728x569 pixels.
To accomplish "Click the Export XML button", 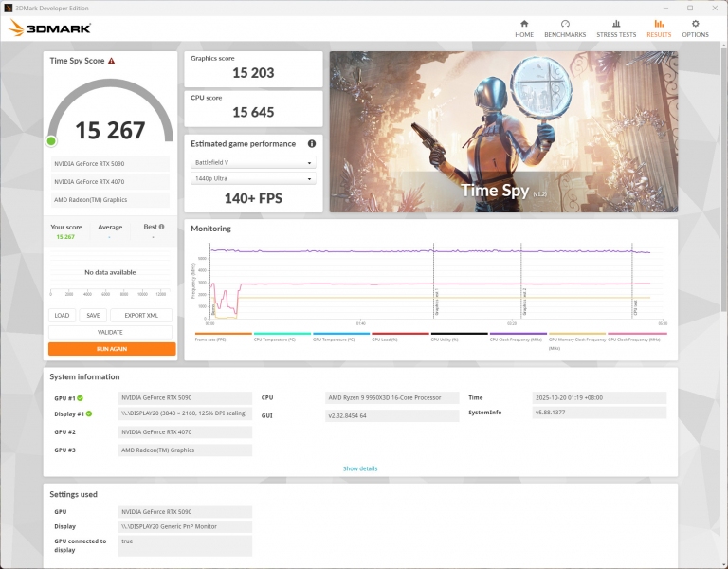I will (141, 316).
